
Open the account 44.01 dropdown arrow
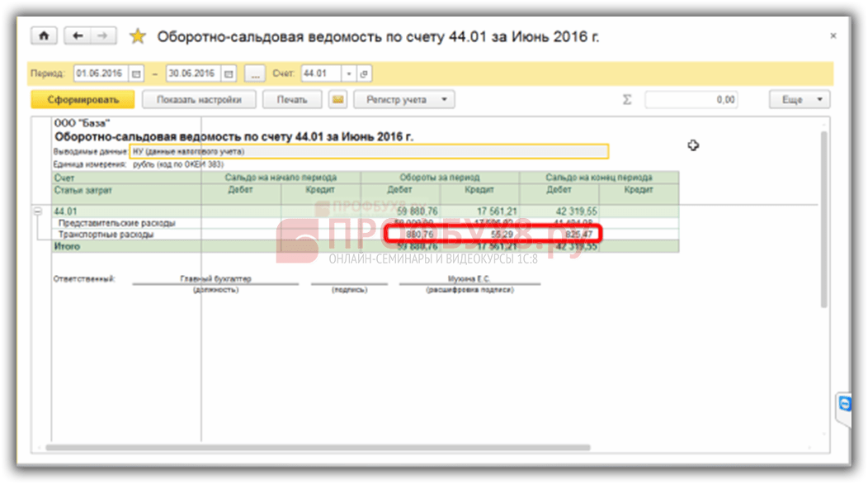[x=348, y=74]
